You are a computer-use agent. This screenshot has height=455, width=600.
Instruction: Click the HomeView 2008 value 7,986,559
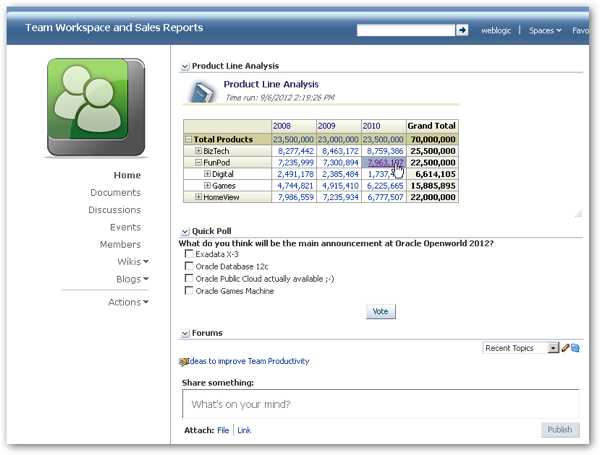[296, 197]
